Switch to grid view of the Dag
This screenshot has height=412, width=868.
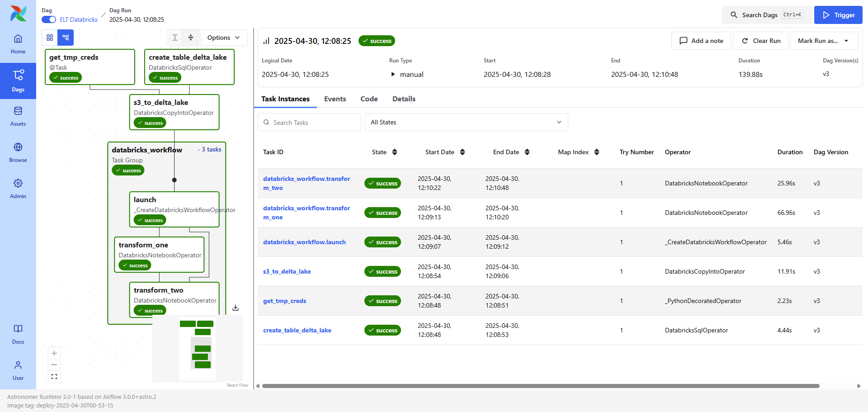[50, 38]
